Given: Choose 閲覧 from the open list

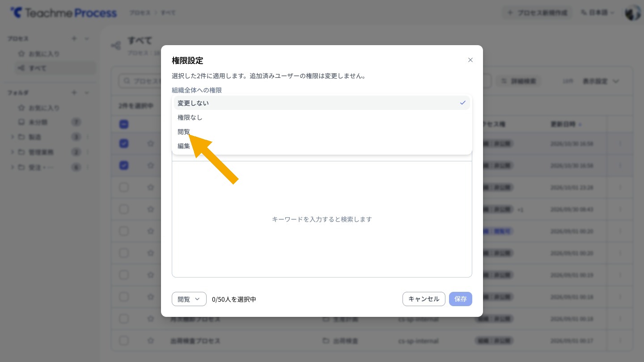Looking at the screenshot, I should tap(322, 131).
